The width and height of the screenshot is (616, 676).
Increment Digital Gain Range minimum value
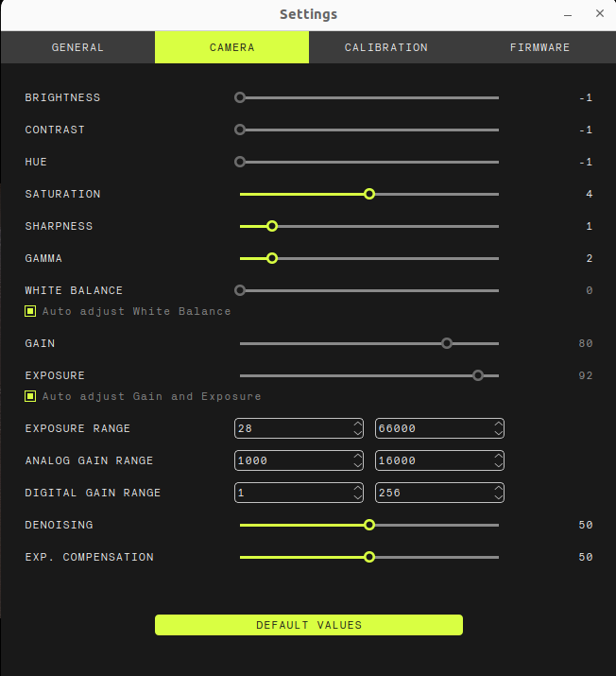[x=357, y=488]
